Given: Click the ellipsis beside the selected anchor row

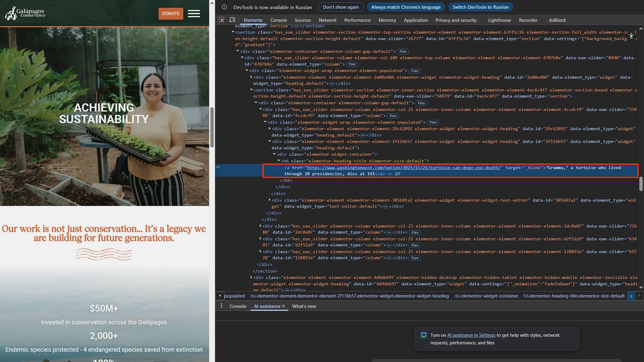Looking at the screenshot, I should (218, 167).
